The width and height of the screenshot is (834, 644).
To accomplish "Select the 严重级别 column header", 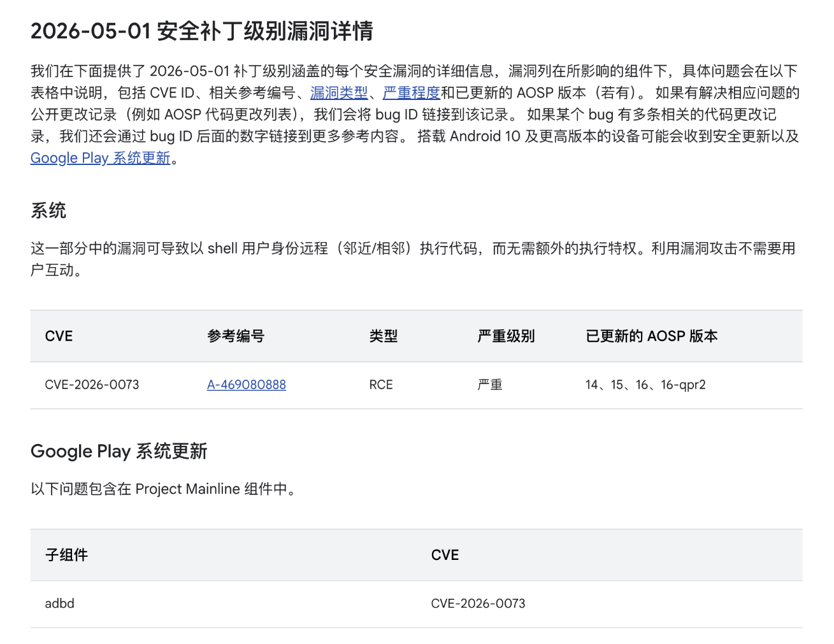I will [x=507, y=336].
